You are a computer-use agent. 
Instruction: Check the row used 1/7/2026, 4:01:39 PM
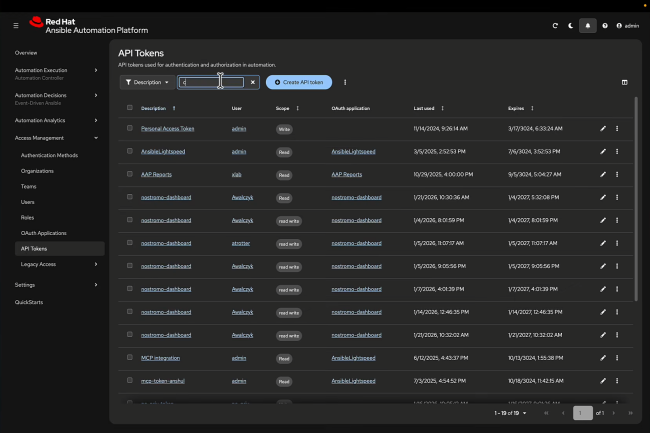(x=130, y=289)
